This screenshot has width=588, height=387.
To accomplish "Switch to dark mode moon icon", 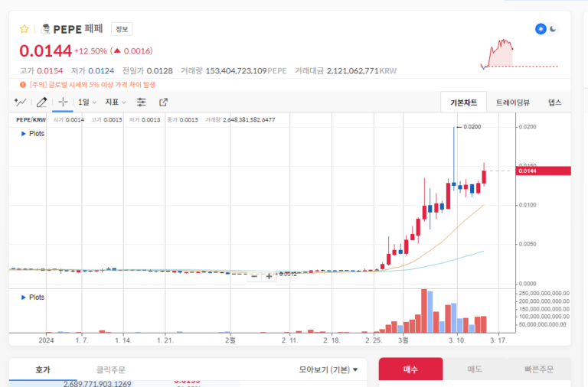I will click(553, 29).
